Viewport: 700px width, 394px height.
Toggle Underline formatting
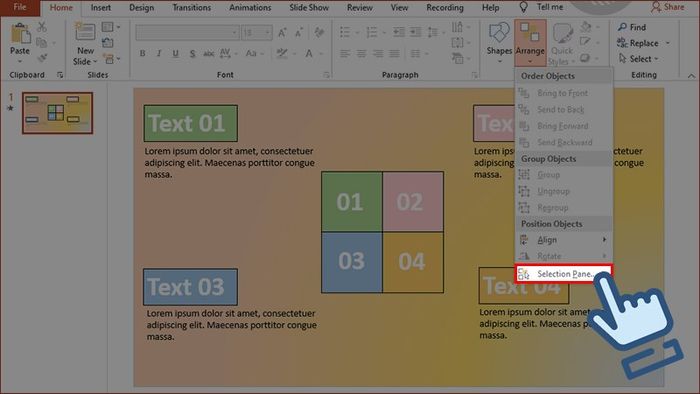(x=175, y=54)
